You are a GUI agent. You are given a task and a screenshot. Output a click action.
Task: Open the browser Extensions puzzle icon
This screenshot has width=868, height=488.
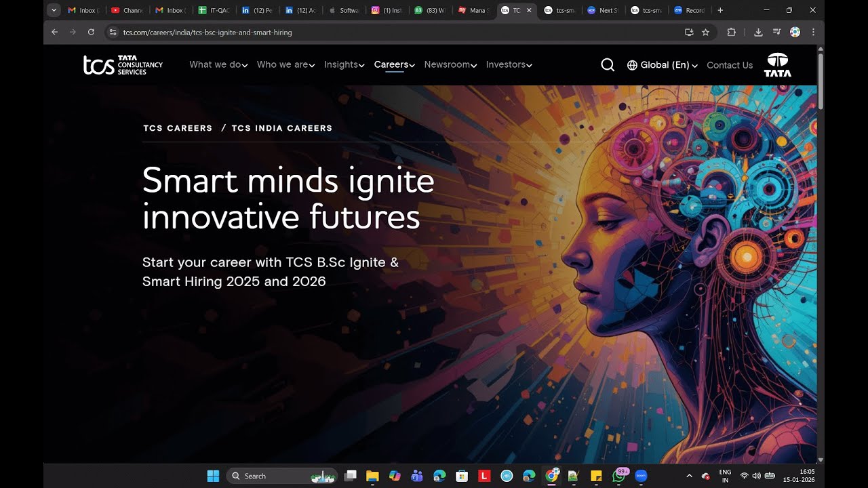[x=731, y=32]
